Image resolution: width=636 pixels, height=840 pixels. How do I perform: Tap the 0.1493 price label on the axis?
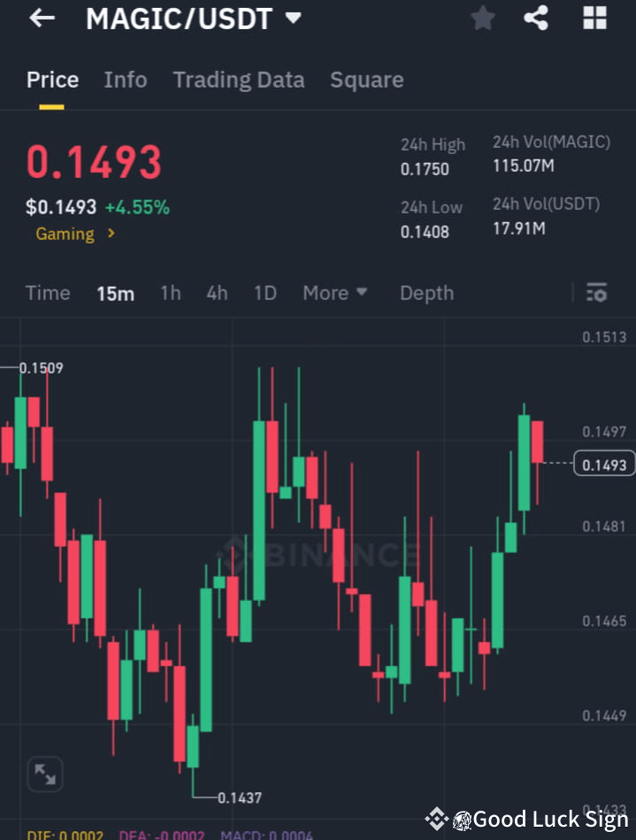[x=604, y=463]
